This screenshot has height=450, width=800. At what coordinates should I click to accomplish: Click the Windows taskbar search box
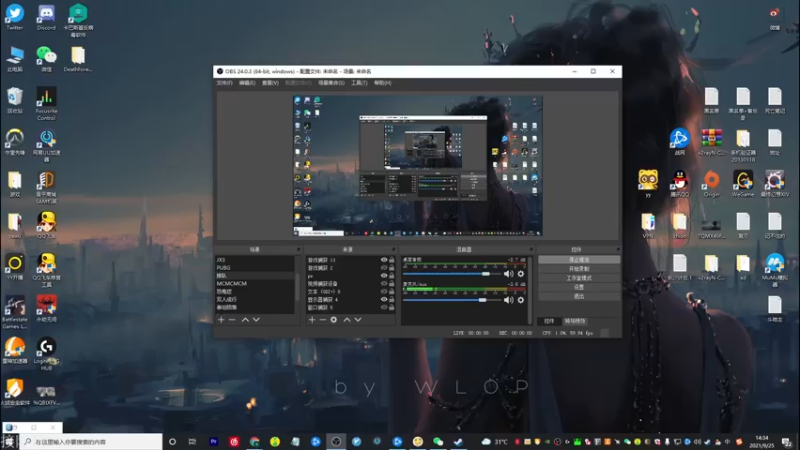coord(91,441)
